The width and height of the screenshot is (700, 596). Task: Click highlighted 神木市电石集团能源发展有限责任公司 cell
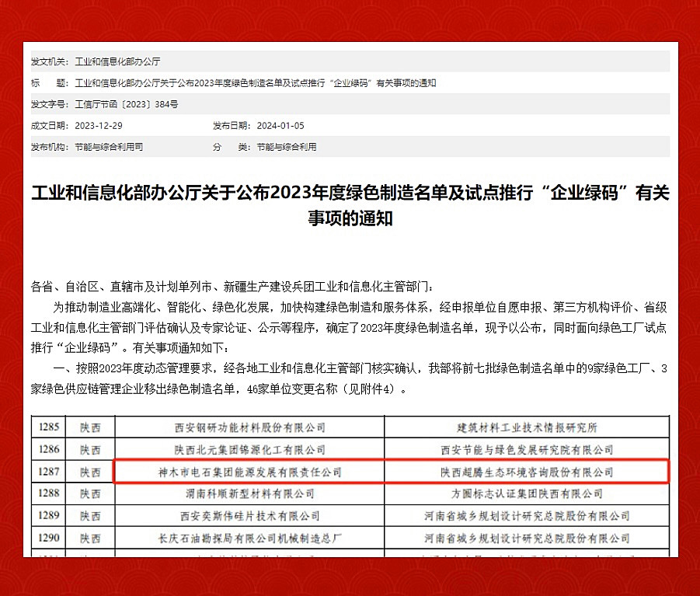click(248, 472)
